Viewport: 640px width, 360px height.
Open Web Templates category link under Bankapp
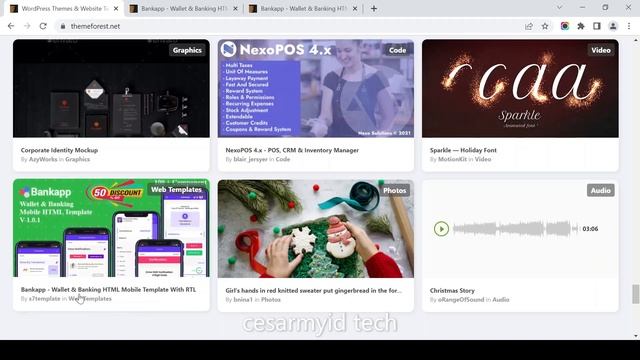click(x=90, y=299)
